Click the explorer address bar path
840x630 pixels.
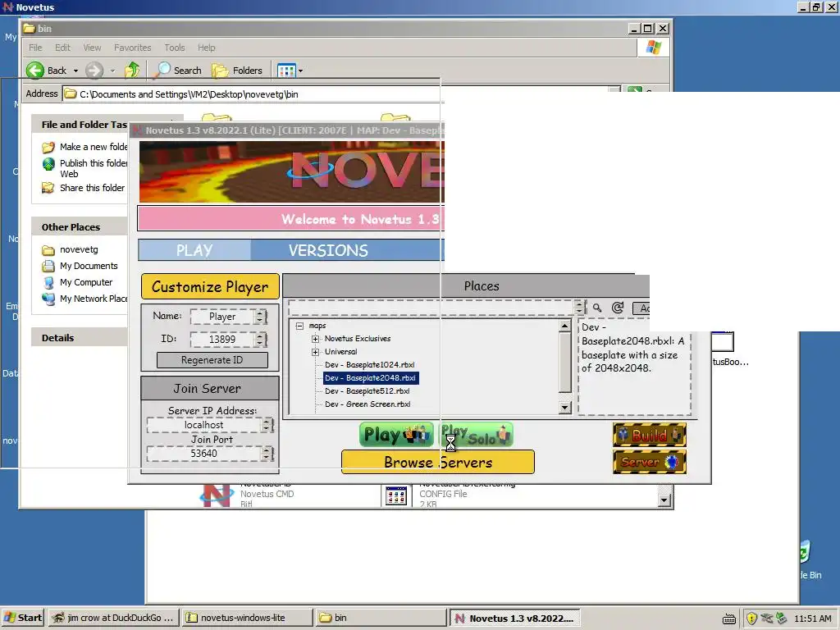(189, 94)
